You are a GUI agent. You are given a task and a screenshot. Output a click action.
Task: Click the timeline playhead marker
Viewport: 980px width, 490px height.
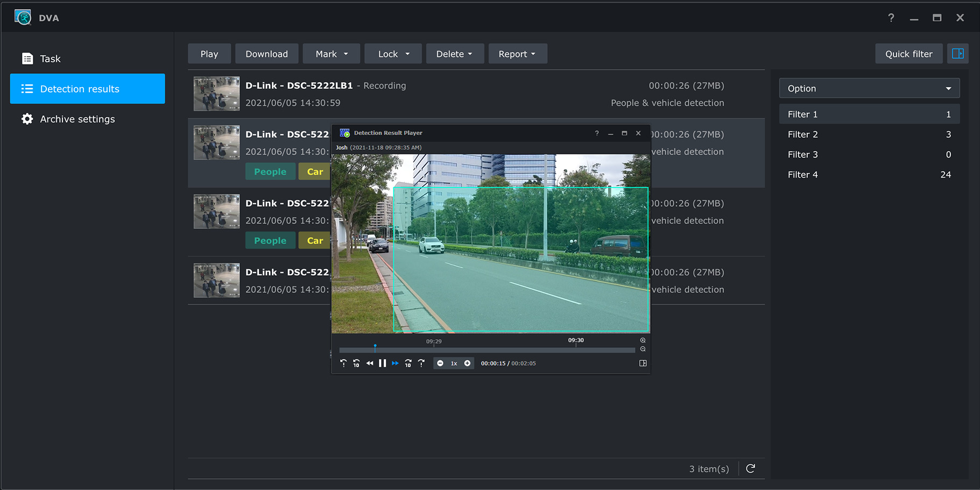(375, 347)
